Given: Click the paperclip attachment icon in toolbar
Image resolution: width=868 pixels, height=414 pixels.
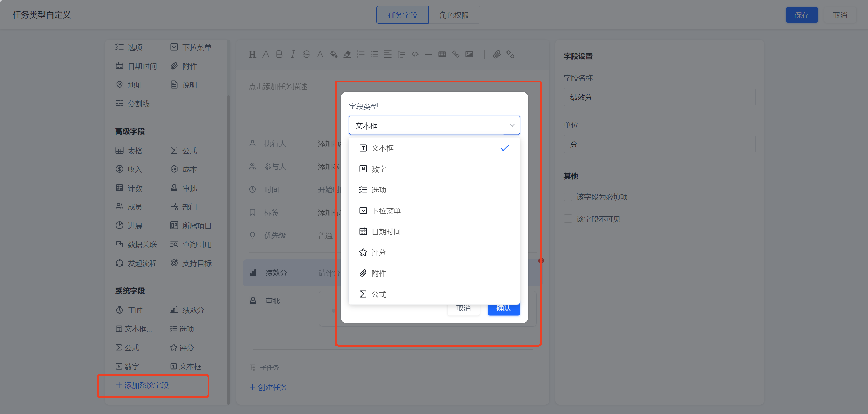Looking at the screenshot, I should [497, 54].
